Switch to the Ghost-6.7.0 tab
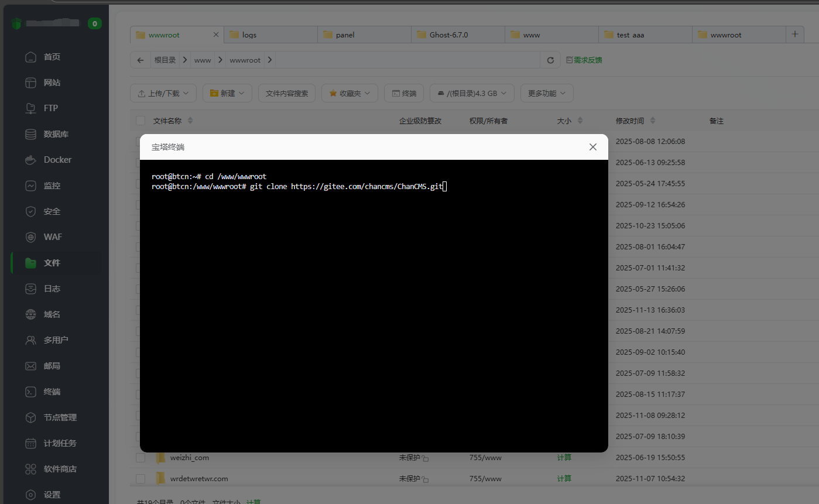Image resolution: width=819 pixels, height=504 pixels. (448, 35)
